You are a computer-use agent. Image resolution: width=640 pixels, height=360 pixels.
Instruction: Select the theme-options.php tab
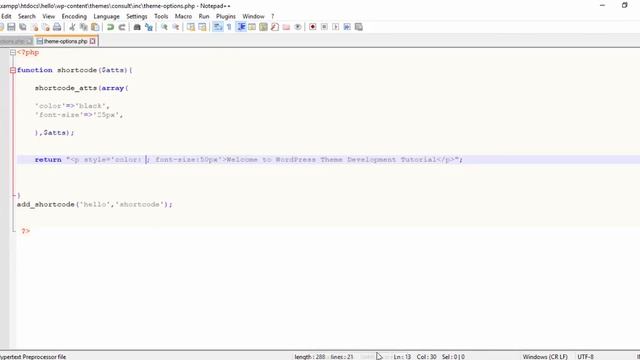click(65, 41)
